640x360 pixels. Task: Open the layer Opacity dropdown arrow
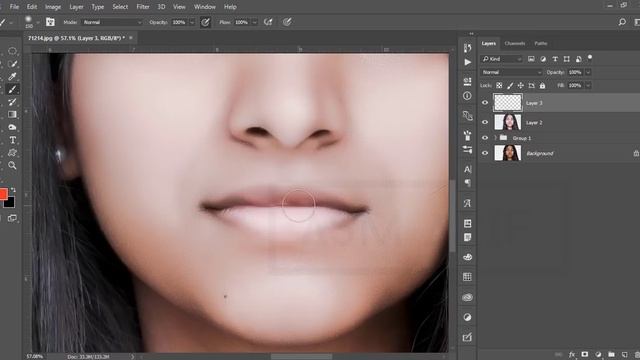tap(588, 72)
